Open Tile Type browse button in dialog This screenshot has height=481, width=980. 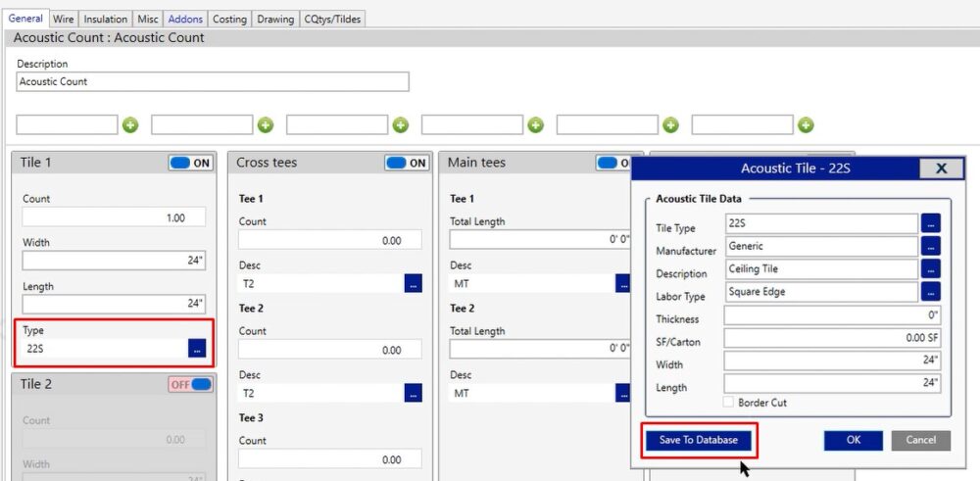pos(931,224)
